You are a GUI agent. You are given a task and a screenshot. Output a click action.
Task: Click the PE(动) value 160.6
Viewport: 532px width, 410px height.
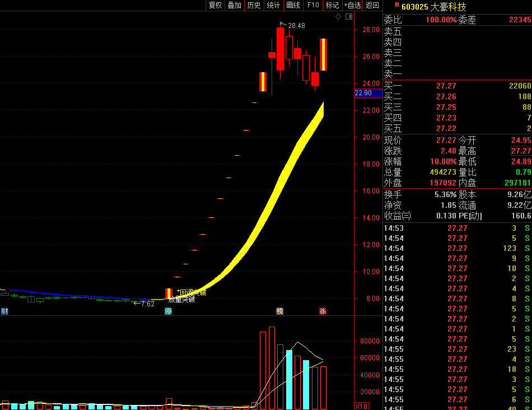pos(521,216)
